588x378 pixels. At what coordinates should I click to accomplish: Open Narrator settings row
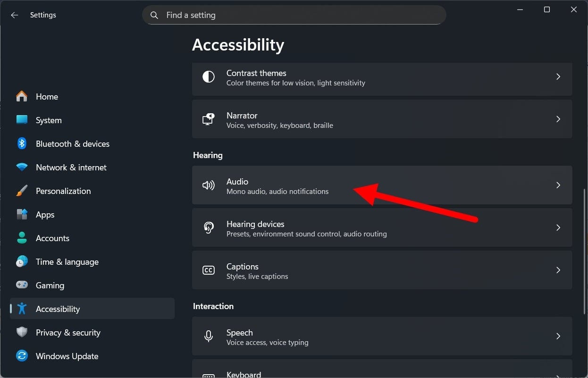(382, 119)
